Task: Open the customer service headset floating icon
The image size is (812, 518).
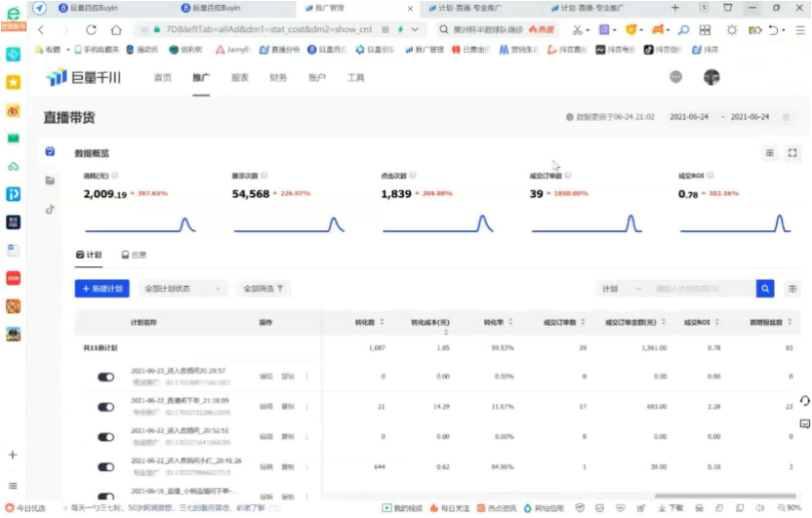Action: 804,401
